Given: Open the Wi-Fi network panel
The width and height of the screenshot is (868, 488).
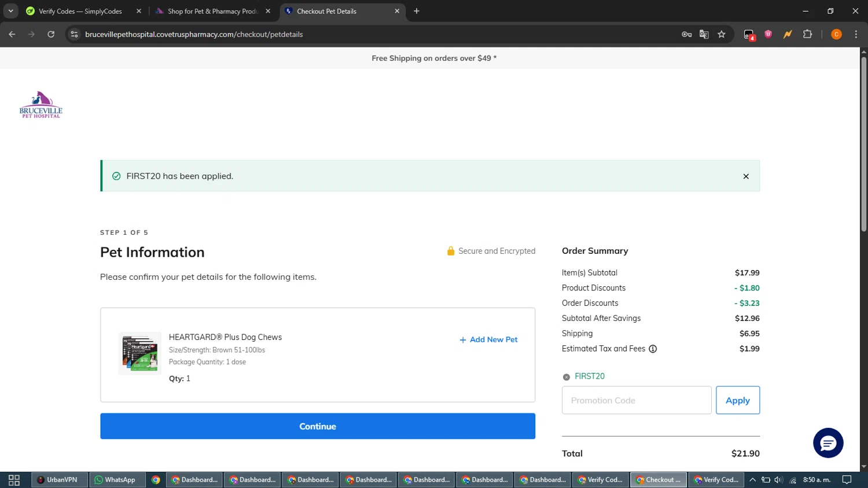Looking at the screenshot, I should point(793,480).
